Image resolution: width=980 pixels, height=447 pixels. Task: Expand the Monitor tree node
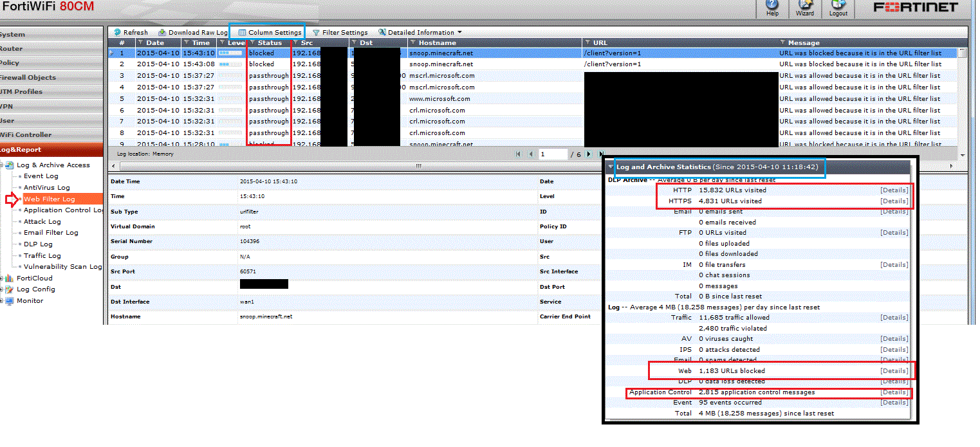tap(1, 300)
